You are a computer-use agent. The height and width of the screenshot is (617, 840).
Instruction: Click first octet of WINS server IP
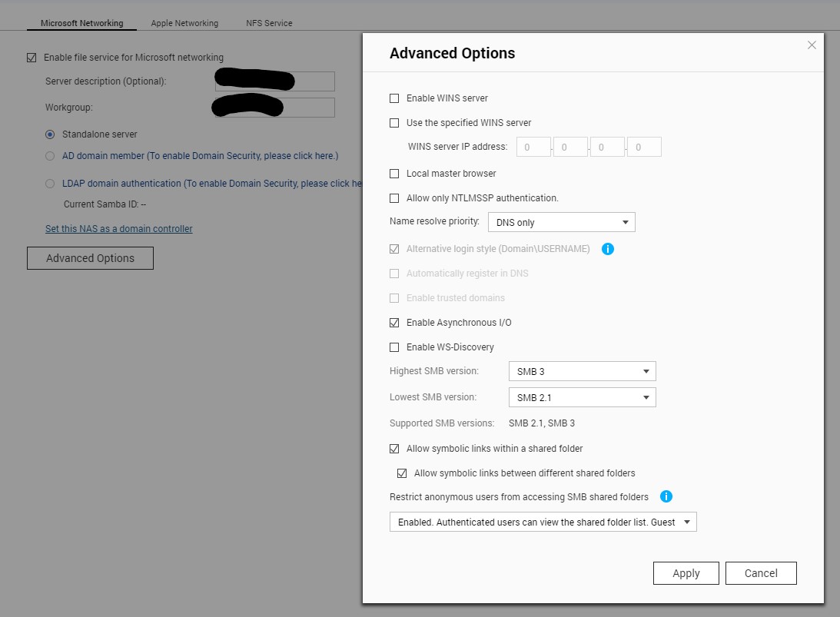(533, 147)
